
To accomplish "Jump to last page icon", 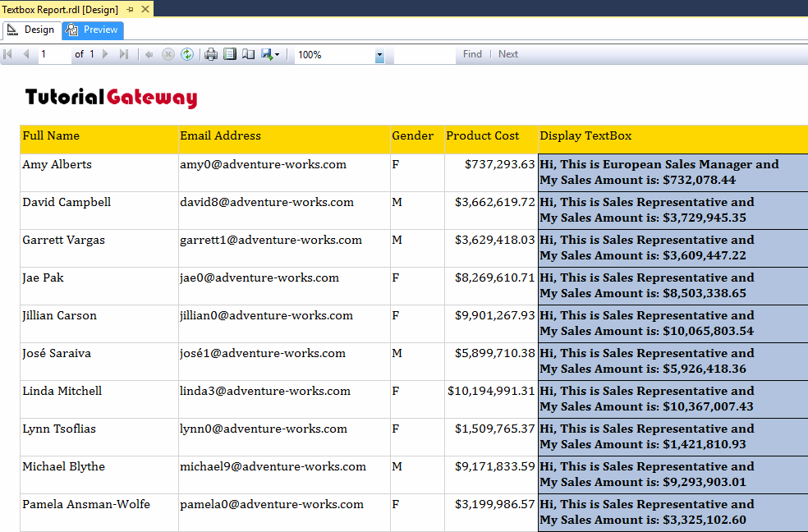I will 124,54.
